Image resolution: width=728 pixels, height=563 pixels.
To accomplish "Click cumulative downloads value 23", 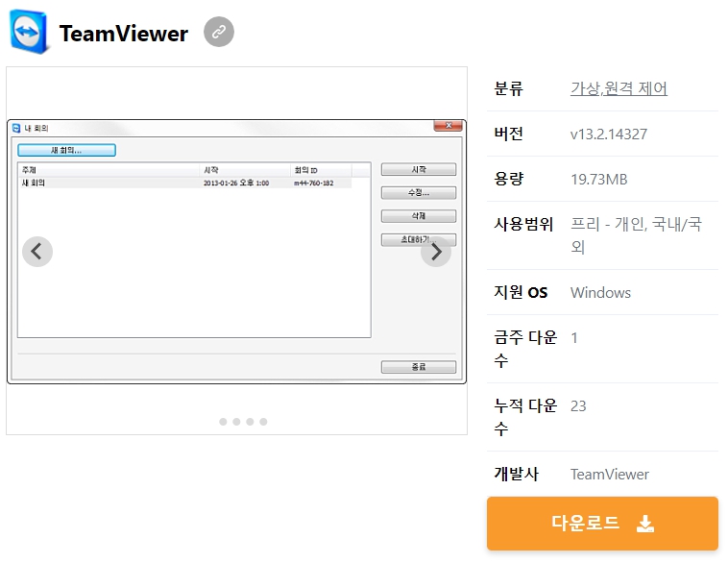I will (578, 406).
